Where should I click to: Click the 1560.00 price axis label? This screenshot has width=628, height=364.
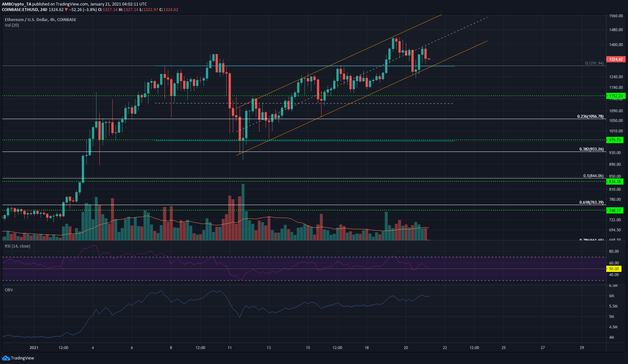coord(616,16)
